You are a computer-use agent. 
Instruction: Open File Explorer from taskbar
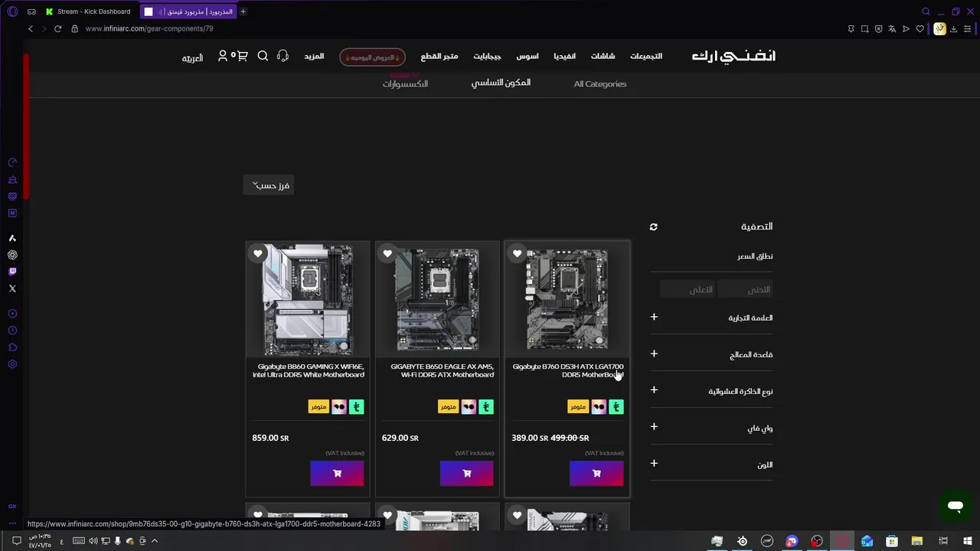[916, 541]
